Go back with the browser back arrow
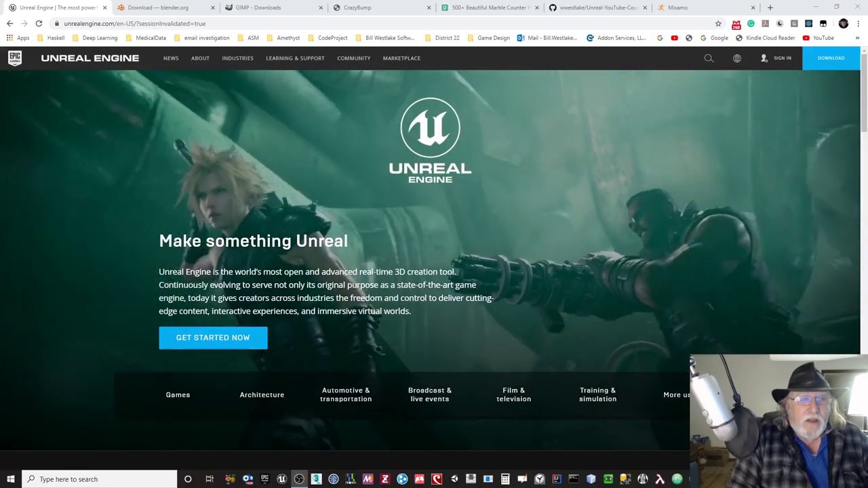 9,24
